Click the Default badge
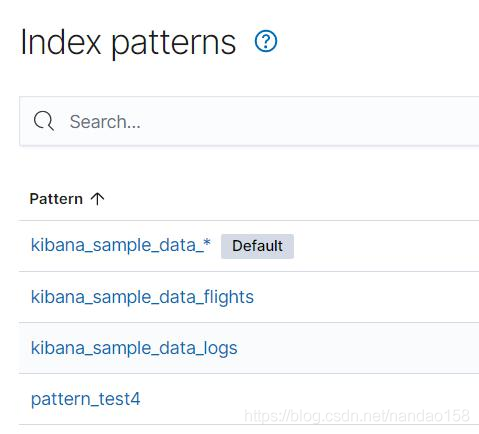Image resolution: width=479 pixels, height=434 pixels. [257, 246]
